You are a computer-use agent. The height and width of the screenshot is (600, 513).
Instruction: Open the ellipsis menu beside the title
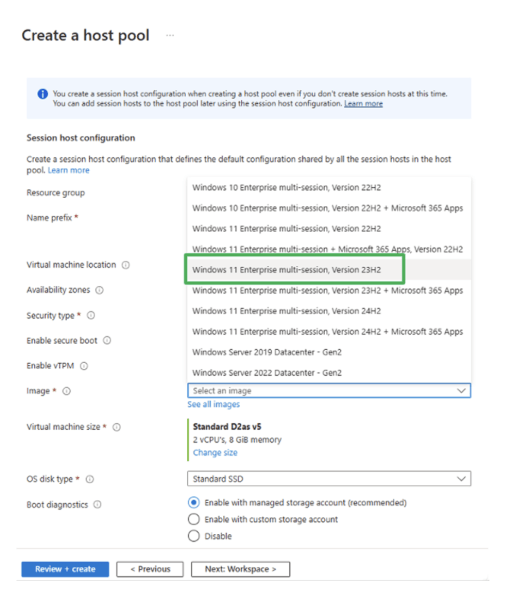tap(170, 36)
